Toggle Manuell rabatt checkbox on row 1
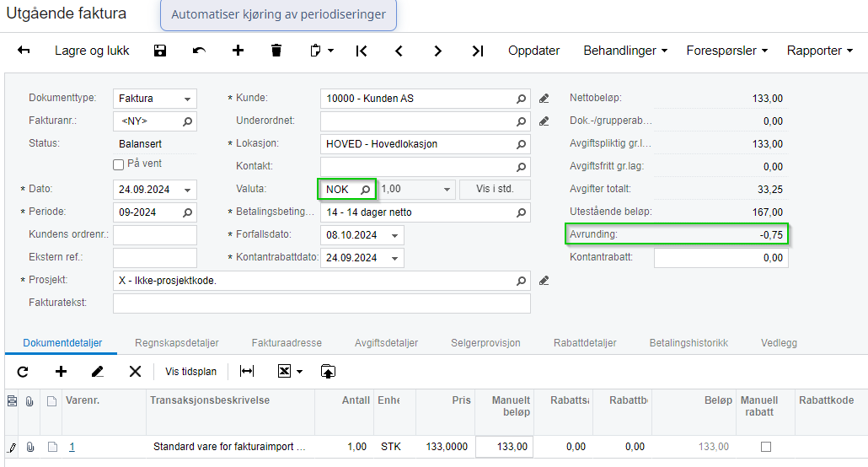Image resolution: width=868 pixels, height=467 pixels. coord(765,447)
